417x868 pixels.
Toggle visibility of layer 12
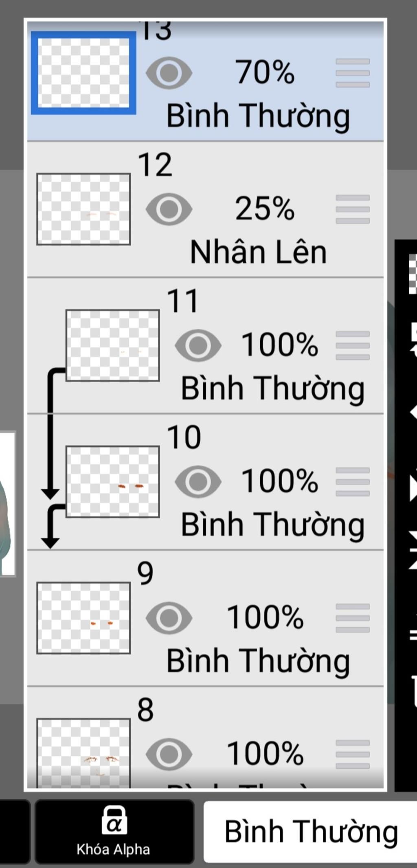point(169,209)
